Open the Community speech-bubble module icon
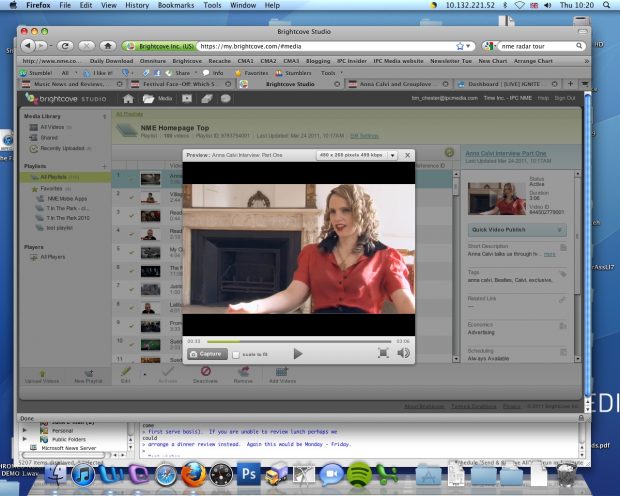The image size is (620, 496). (226, 99)
